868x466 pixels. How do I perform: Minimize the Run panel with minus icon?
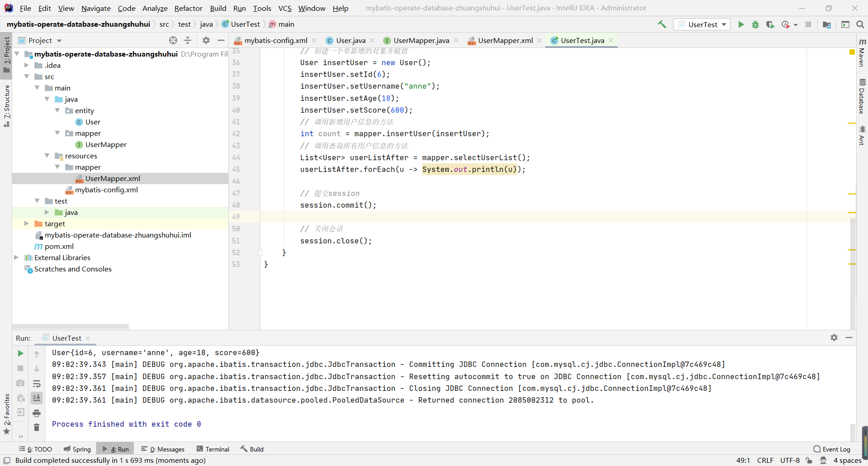click(x=849, y=338)
